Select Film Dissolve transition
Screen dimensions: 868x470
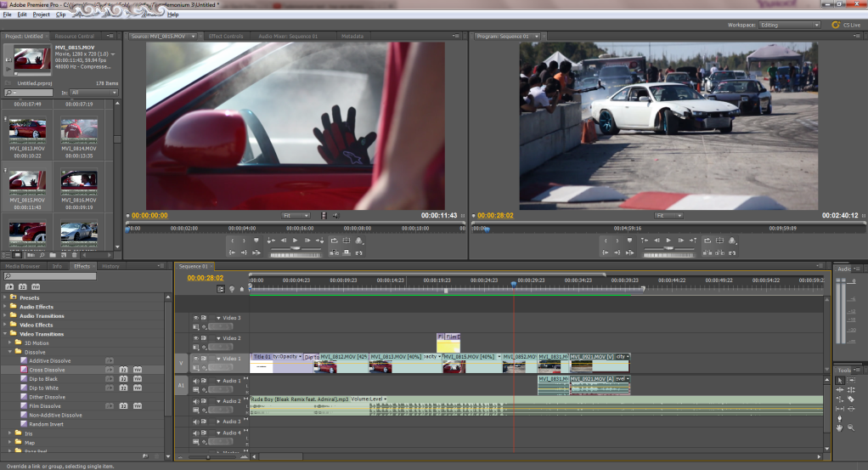pos(45,406)
